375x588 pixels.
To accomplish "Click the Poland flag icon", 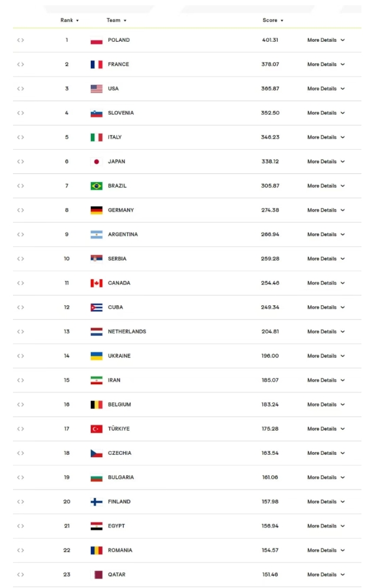I will click(97, 40).
